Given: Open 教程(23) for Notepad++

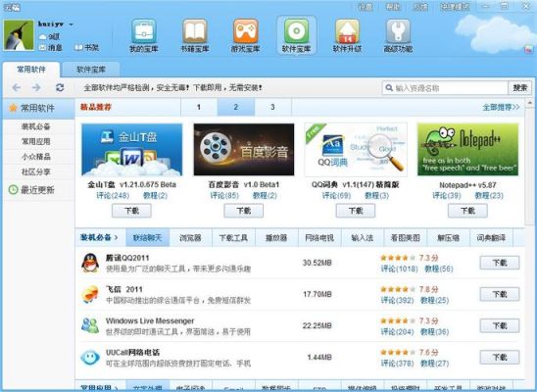Looking at the screenshot, I should pyautogui.click(x=489, y=195).
